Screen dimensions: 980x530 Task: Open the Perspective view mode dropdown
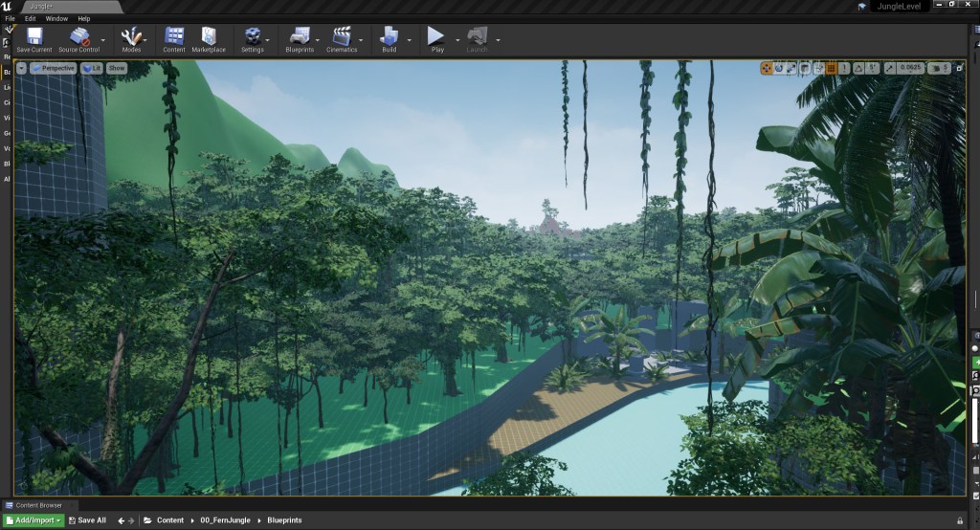(53, 68)
